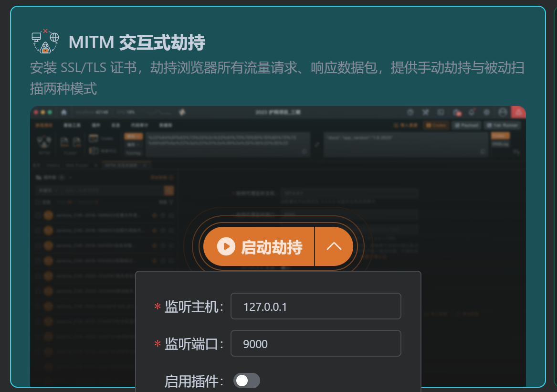The height and width of the screenshot is (392, 557).
Task: Click the orange 启动劫持 button
Action: 259,246
